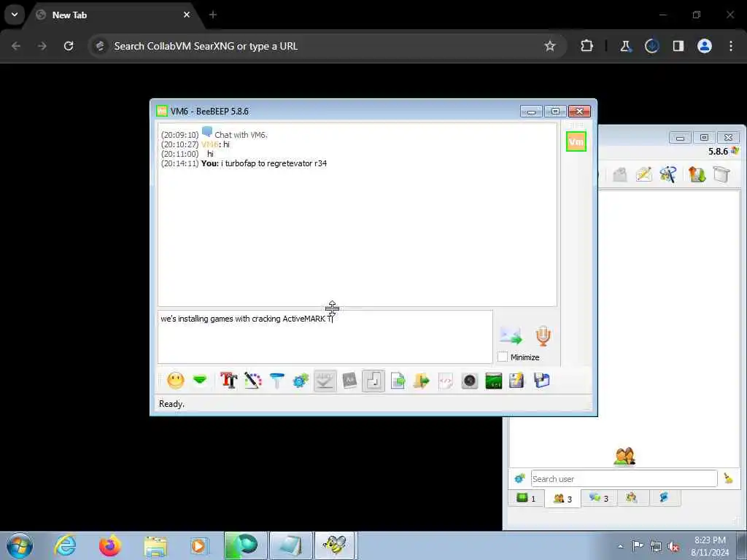This screenshot has height=560, width=747.
Task: Launch Firefox from taskbar
Action: 110,545
